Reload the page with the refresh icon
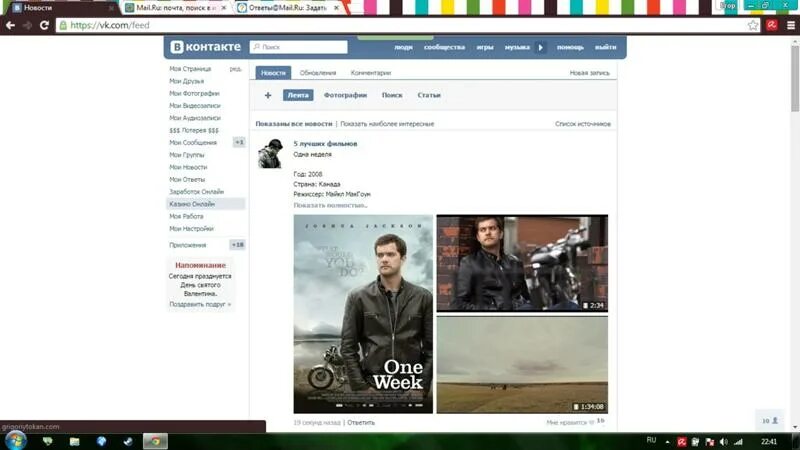 (x=44, y=25)
